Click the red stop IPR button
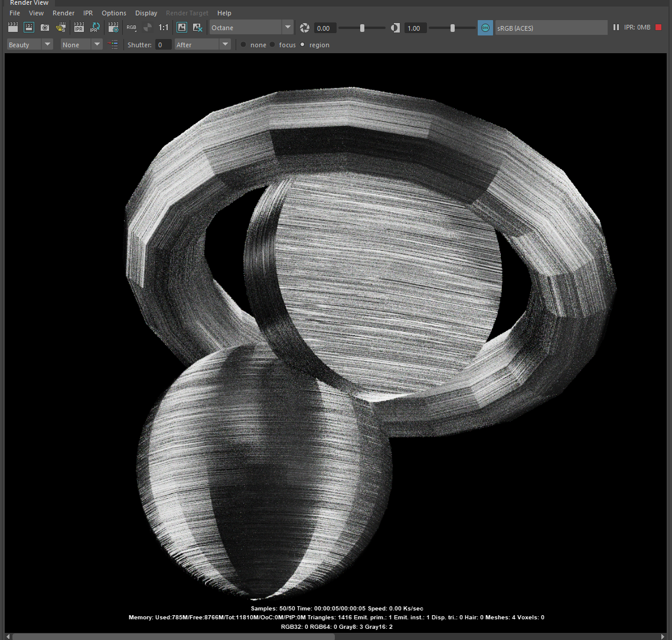 point(658,28)
